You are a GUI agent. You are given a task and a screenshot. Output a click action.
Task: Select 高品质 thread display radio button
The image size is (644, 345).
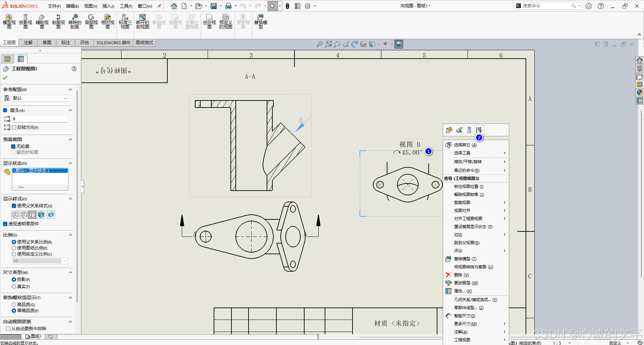[x=14, y=305]
